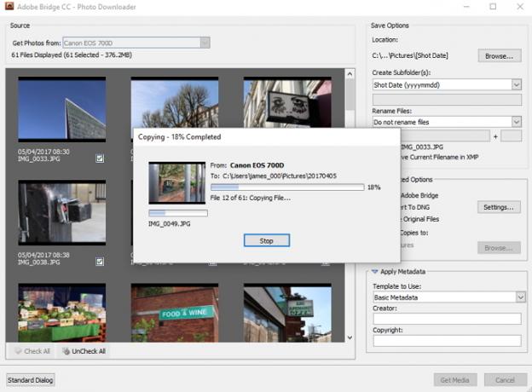532x392 pixels.
Task: Click the thumbnail scrollbar handle
Action: click(350, 95)
